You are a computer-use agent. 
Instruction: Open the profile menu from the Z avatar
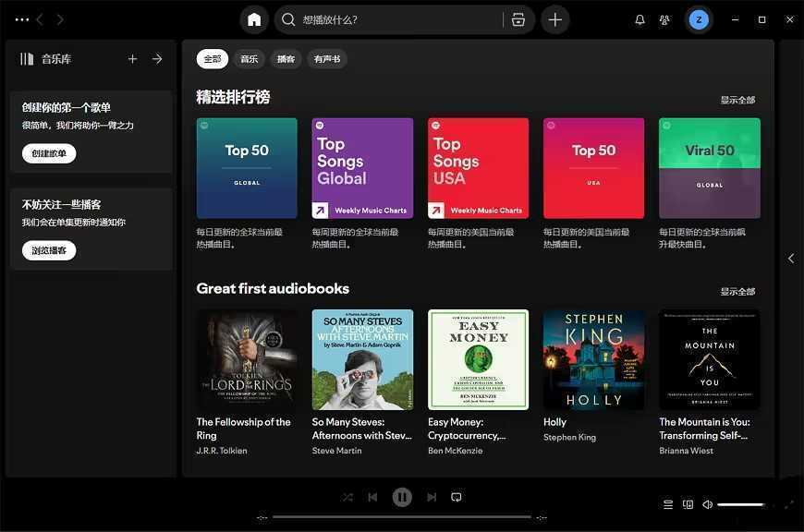tap(699, 18)
